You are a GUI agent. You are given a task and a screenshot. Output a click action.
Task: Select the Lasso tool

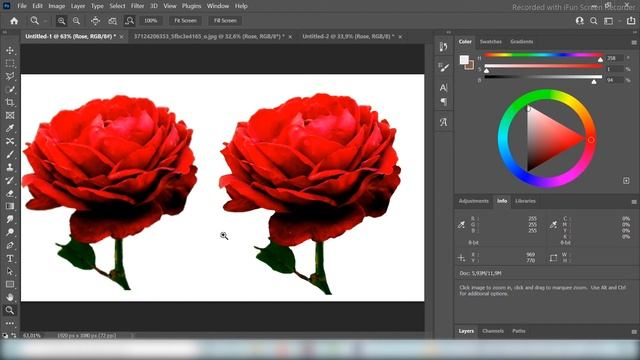tap(10, 76)
